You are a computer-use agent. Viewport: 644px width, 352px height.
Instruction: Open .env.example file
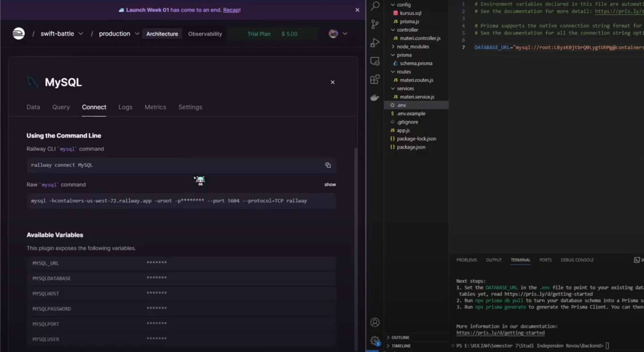[x=411, y=113]
